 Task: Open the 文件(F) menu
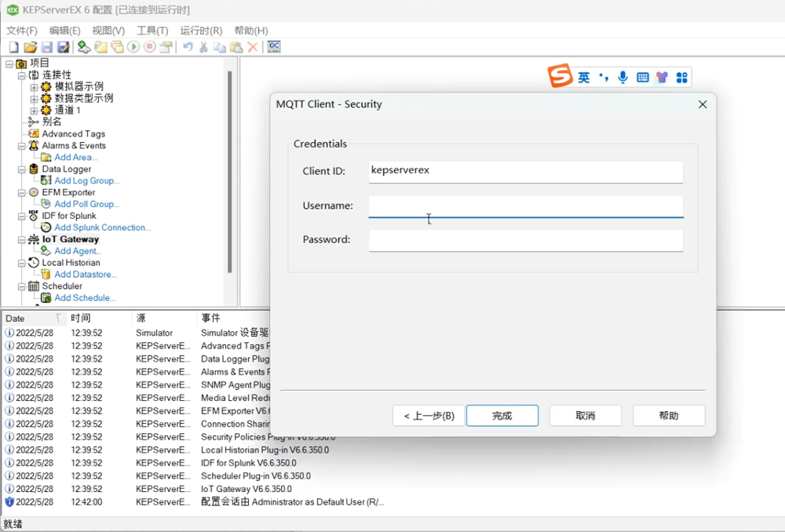click(x=21, y=31)
